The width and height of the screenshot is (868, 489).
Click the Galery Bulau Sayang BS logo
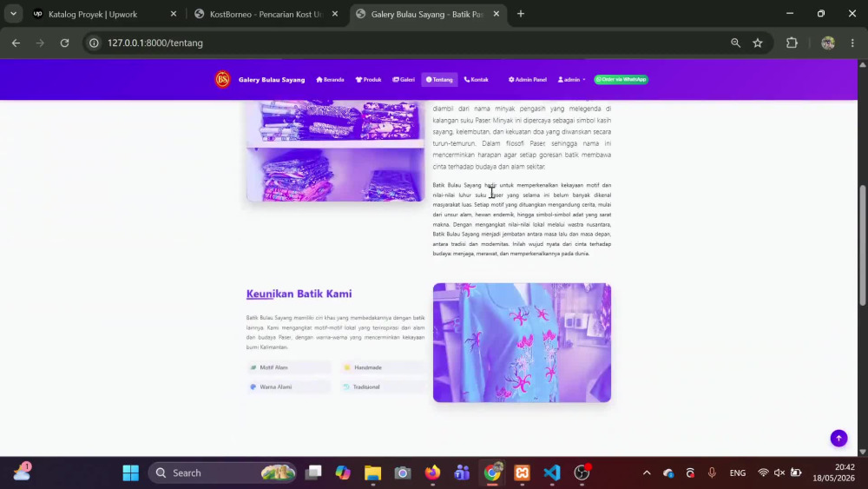click(x=222, y=79)
